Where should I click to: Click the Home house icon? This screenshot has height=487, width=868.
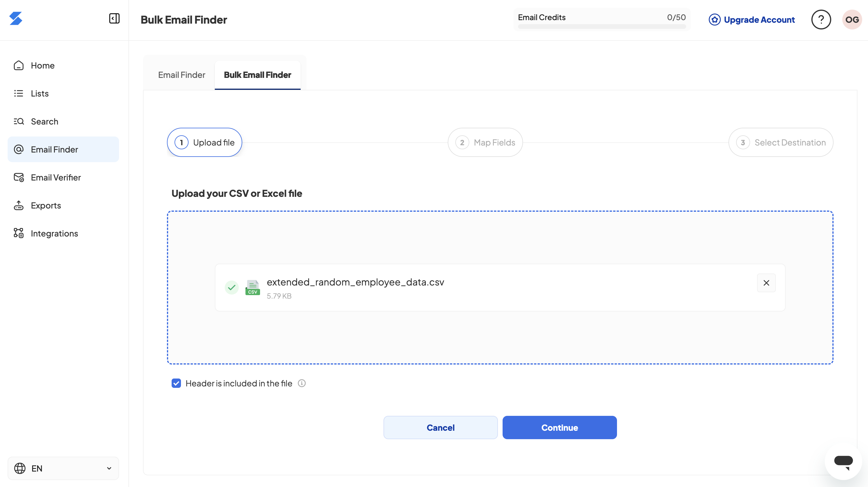click(18, 65)
